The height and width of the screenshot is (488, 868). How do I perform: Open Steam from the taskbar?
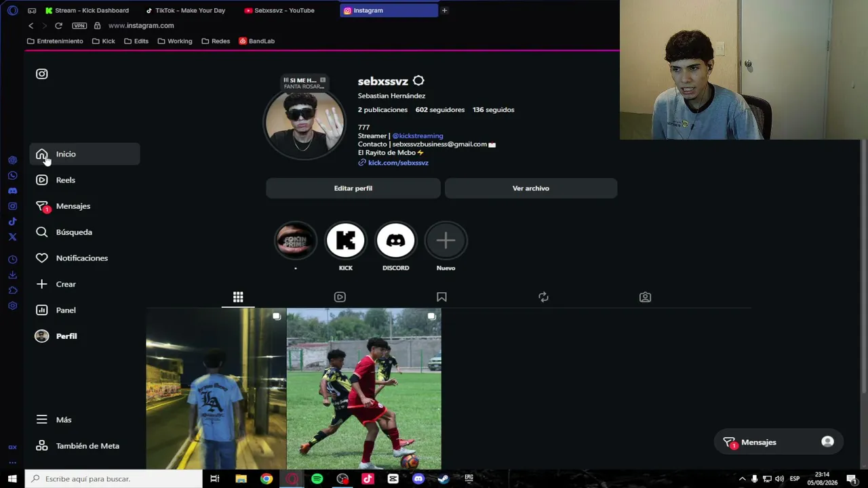(x=443, y=479)
